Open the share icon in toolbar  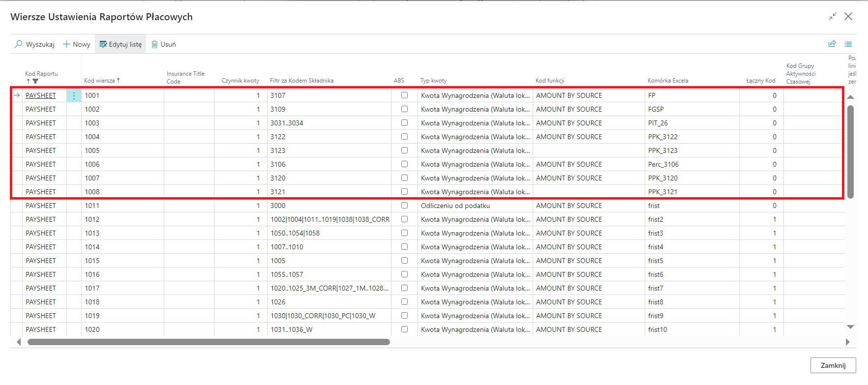pos(832,44)
